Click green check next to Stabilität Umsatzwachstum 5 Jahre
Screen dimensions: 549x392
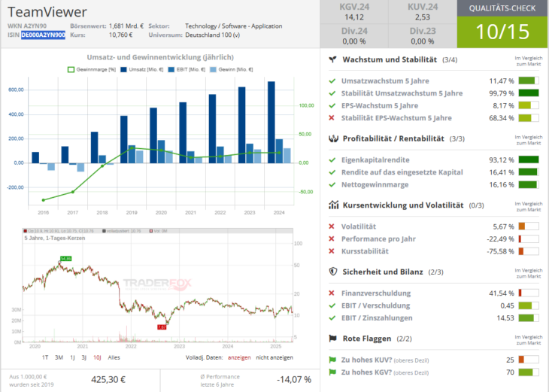332,93
